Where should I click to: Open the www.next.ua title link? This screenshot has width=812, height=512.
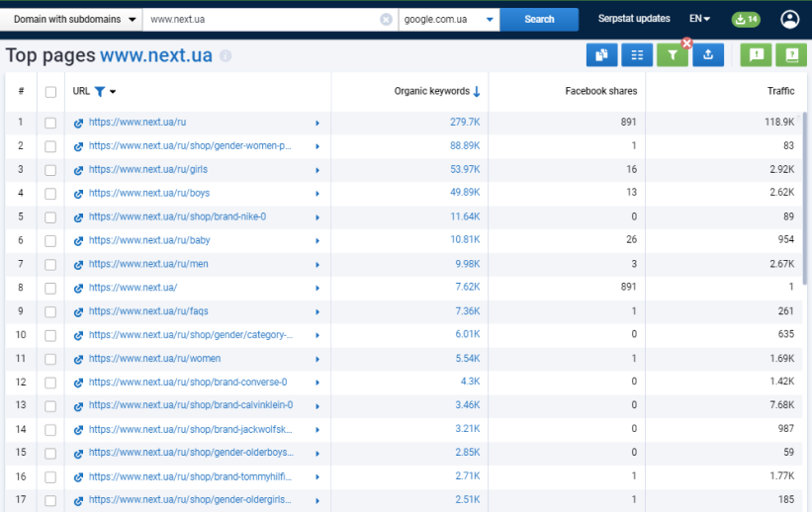point(156,55)
